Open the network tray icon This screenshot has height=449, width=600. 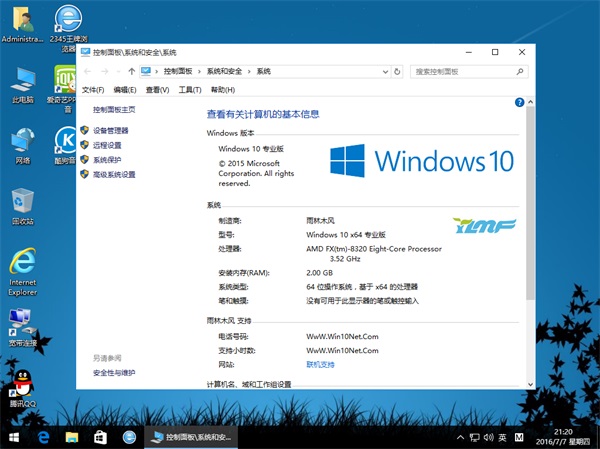click(x=474, y=438)
